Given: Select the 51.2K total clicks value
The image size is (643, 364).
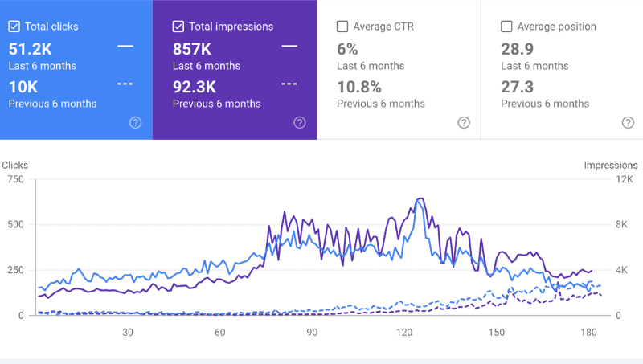Looking at the screenshot, I should 31,49.
